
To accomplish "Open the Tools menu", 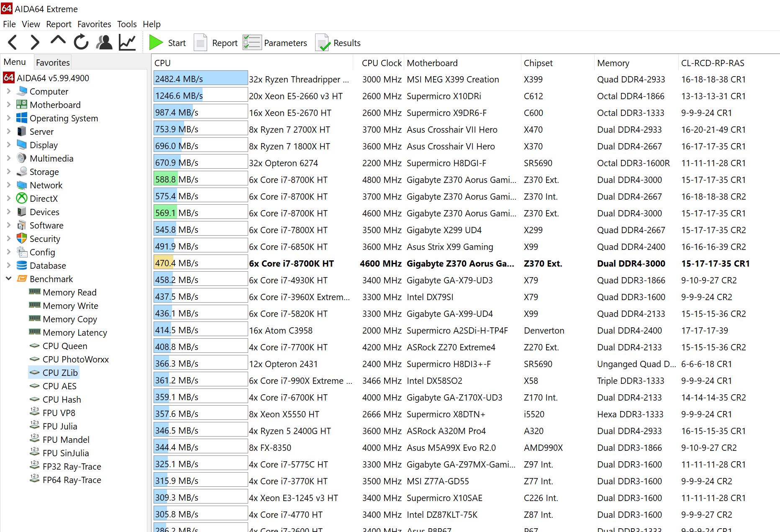I will point(127,24).
